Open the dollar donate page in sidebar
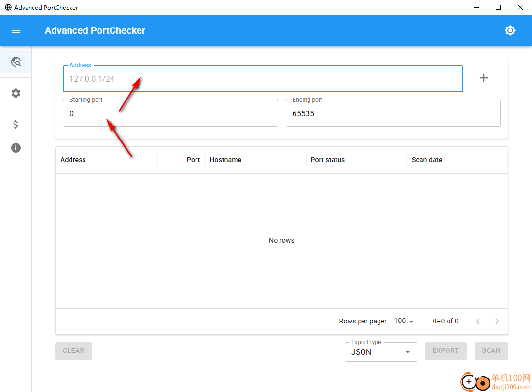The width and height of the screenshot is (532, 392). point(15,125)
